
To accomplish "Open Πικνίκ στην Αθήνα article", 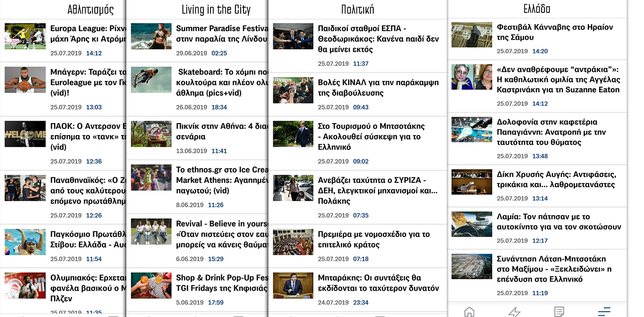I will tap(221, 131).
